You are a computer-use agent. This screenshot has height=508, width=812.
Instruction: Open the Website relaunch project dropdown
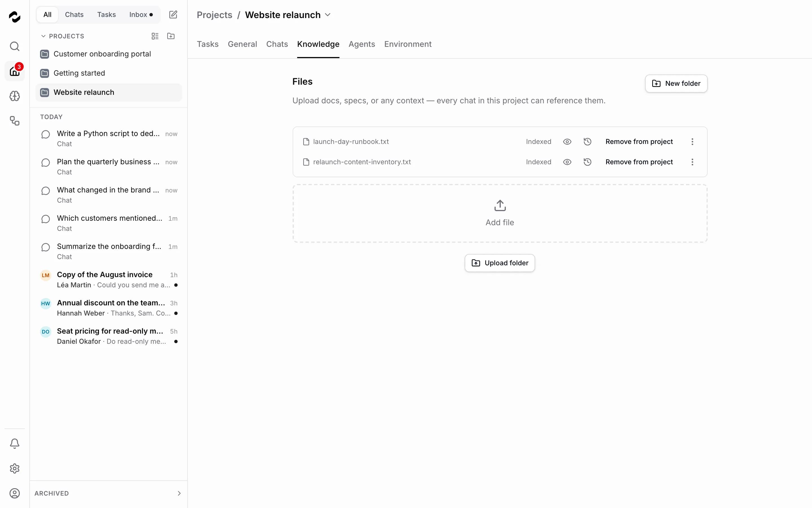click(x=328, y=15)
